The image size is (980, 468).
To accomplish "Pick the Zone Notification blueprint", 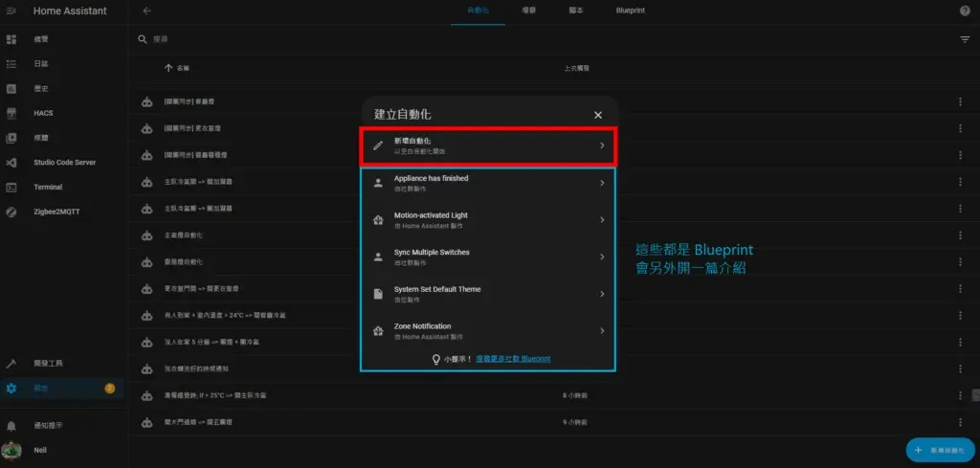I will click(488, 330).
